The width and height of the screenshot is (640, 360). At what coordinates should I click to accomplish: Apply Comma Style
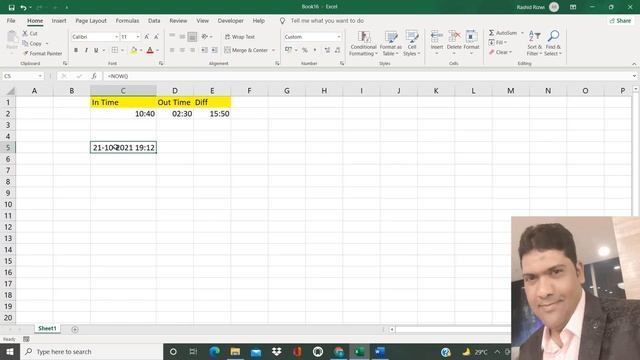(x=315, y=50)
